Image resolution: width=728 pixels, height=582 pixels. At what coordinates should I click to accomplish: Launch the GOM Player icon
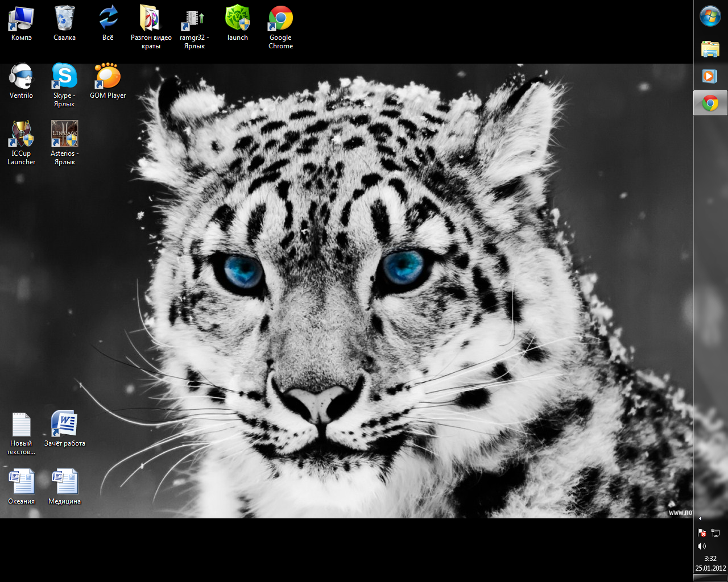(x=108, y=76)
